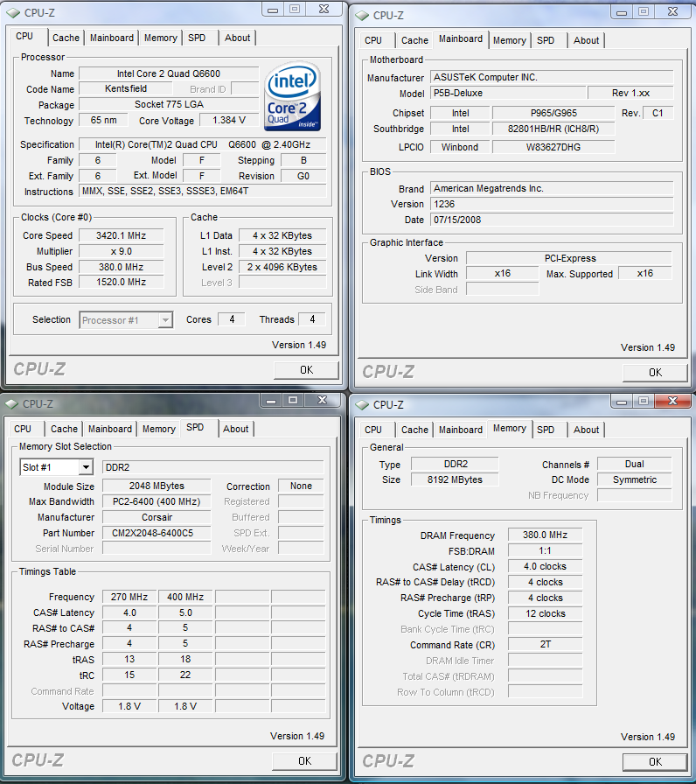696x784 pixels.
Task: Click the Command Rate value 2T
Action: [x=545, y=645]
